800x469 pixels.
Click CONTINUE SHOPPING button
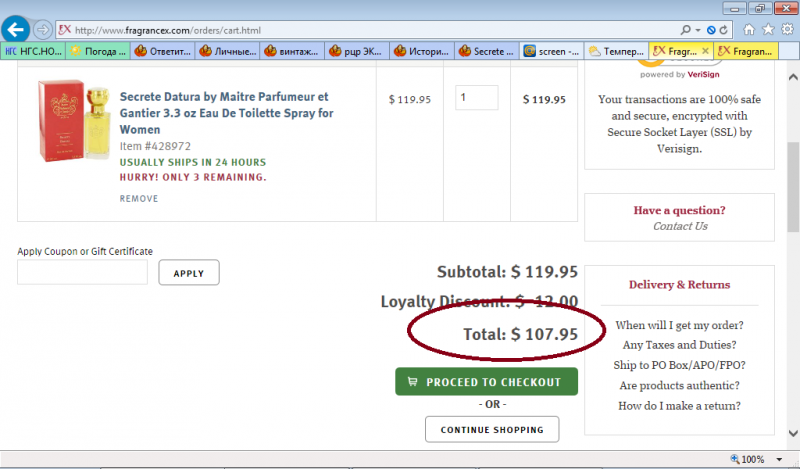pos(492,429)
